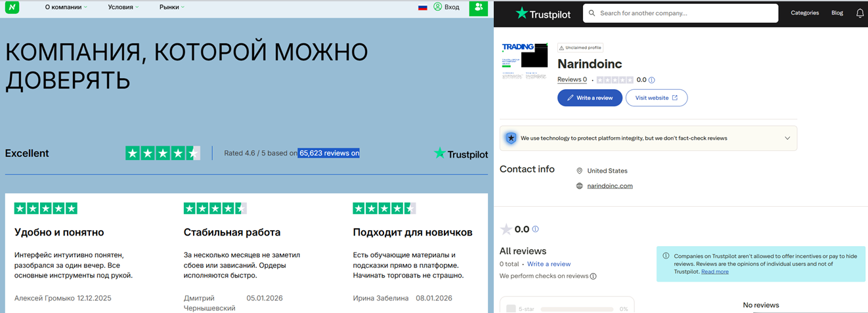
Task: Click the star rating of 'Подходит для новичков' review
Action: (385, 209)
